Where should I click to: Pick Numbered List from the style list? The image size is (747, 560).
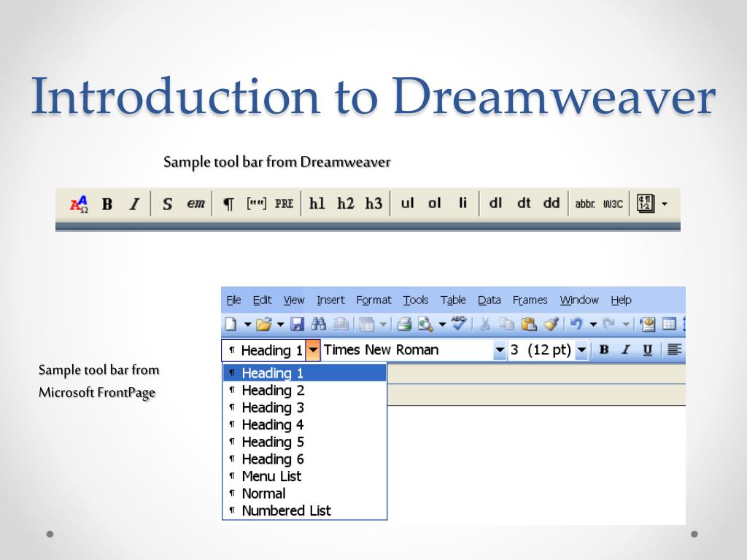click(x=304, y=510)
